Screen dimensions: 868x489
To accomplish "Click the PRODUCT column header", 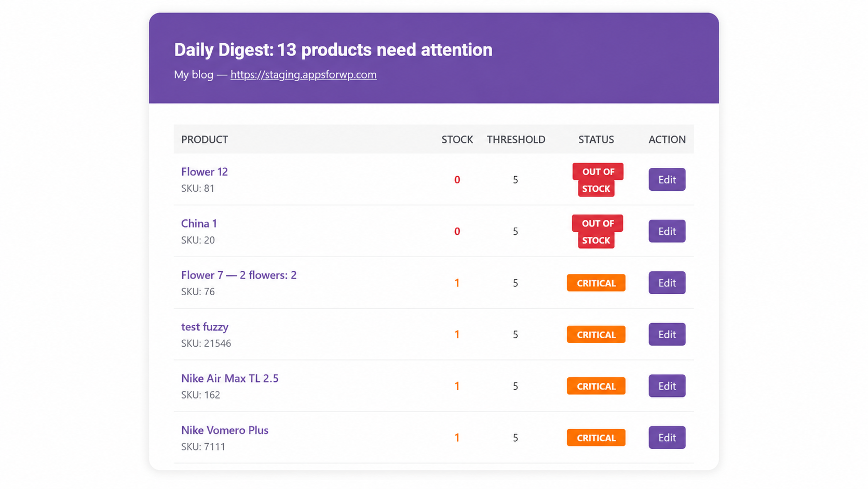I will [x=205, y=139].
